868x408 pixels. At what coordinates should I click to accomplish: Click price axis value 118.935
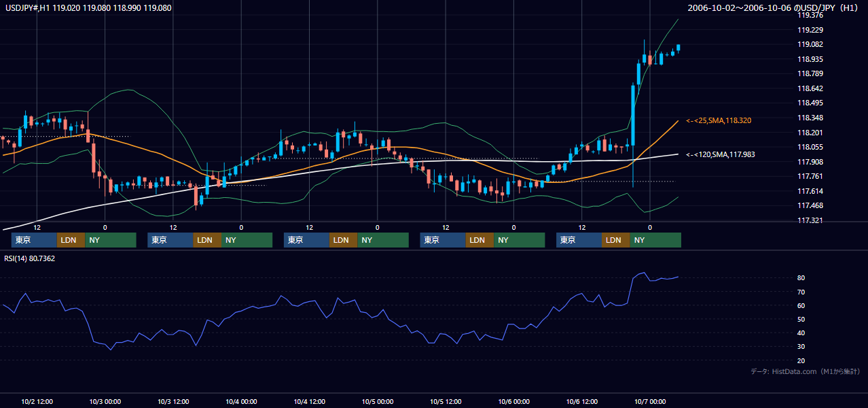(810, 59)
